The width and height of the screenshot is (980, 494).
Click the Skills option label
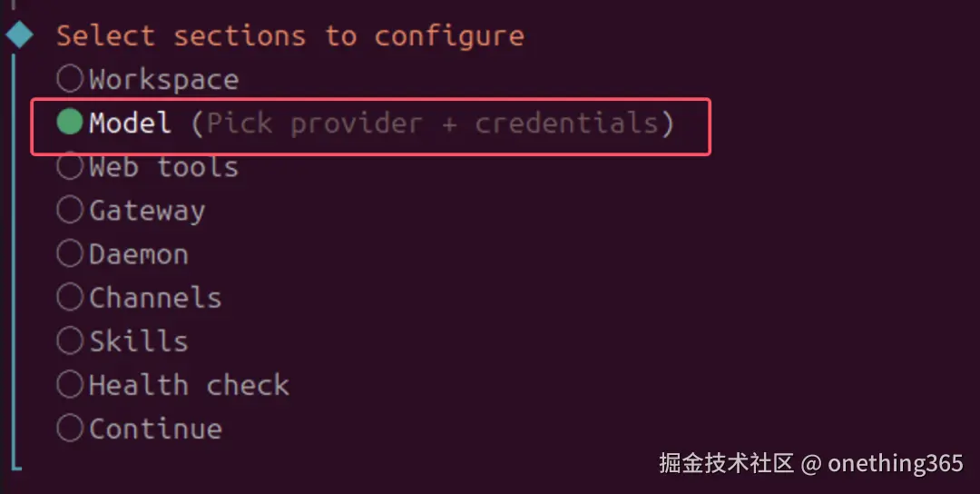139,341
